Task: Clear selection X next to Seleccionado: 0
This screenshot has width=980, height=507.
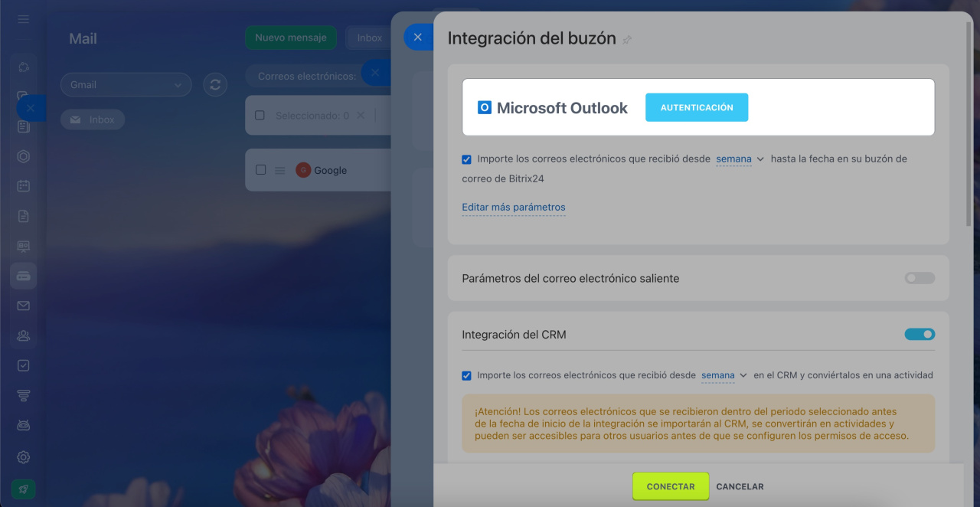Action: coord(361,116)
